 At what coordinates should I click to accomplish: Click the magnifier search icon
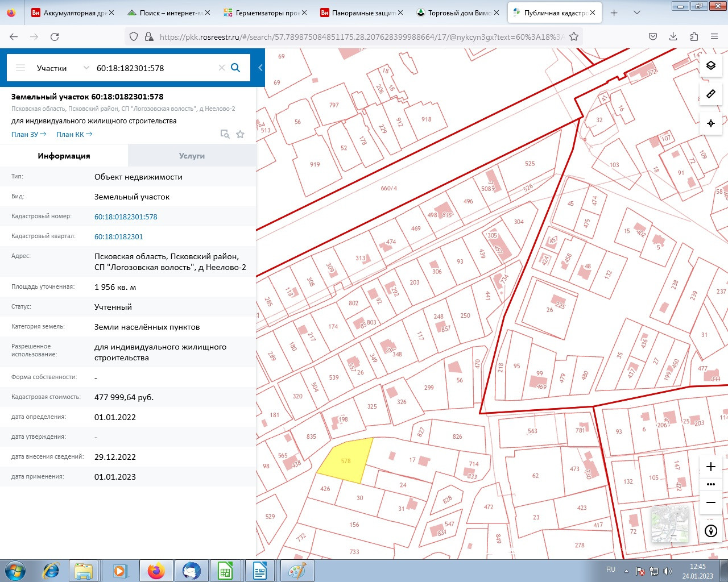[235, 68]
